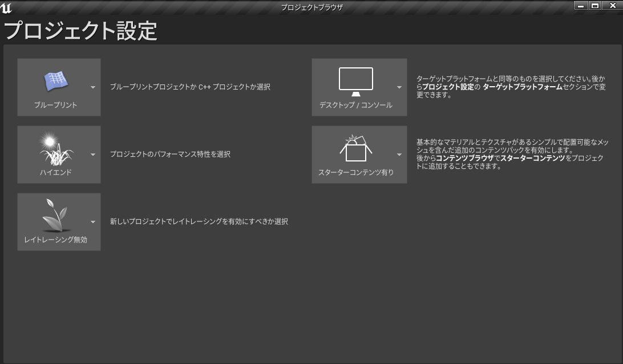The width and height of the screenshot is (623, 364).
Task: Open the ハイエンド performance dropdown
Action: tap(93, 154)
